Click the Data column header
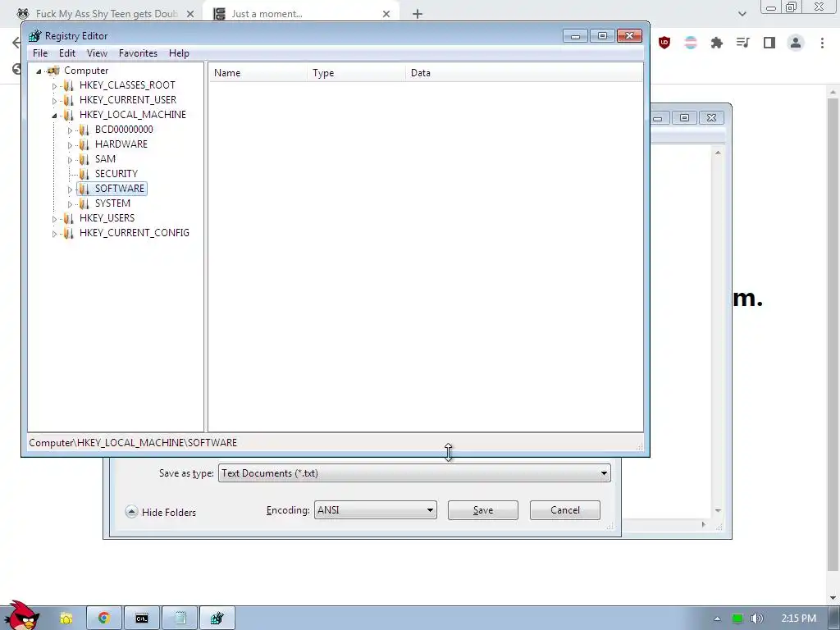The image size is (840, 630). point(524,73)
